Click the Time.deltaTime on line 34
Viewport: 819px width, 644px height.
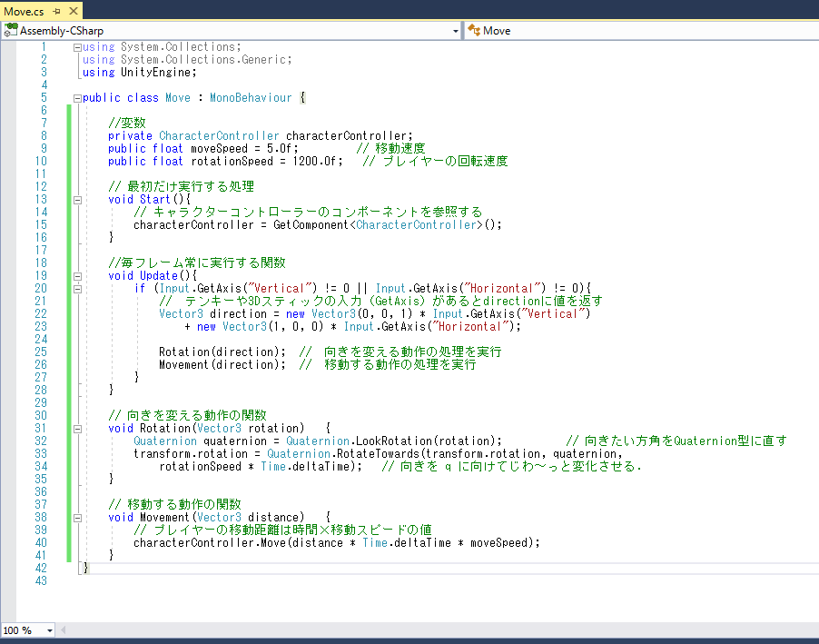tap(304, 466)
